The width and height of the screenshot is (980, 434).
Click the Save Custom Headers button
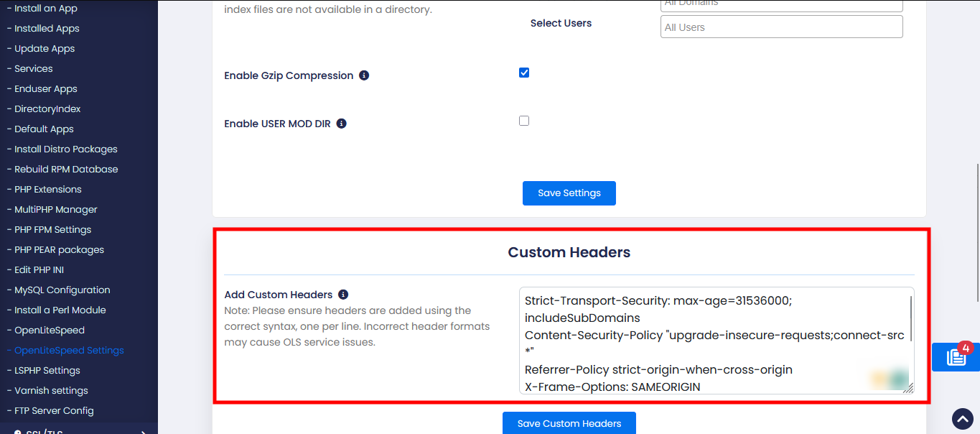(569, 423)
